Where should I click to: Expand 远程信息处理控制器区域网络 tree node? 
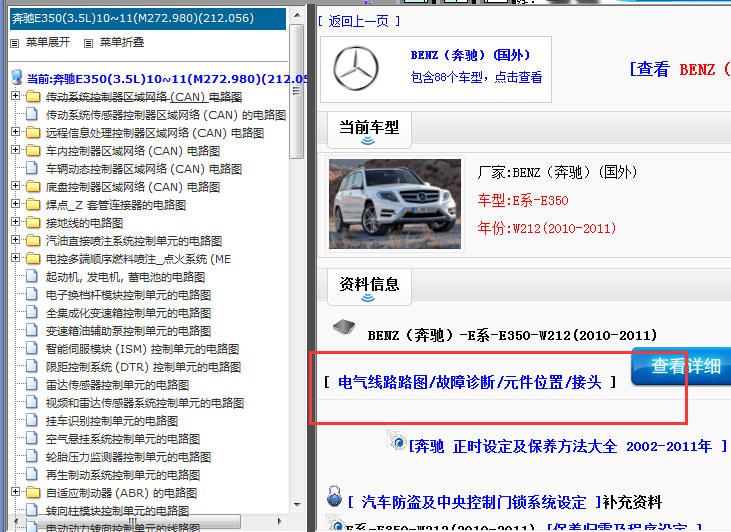click(15, 131)
